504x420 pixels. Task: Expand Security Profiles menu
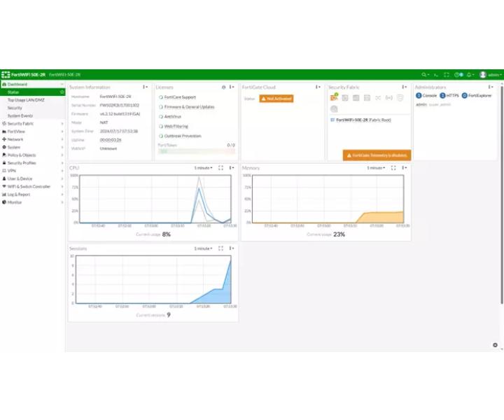pyautogui.click(x=32, y=163)
